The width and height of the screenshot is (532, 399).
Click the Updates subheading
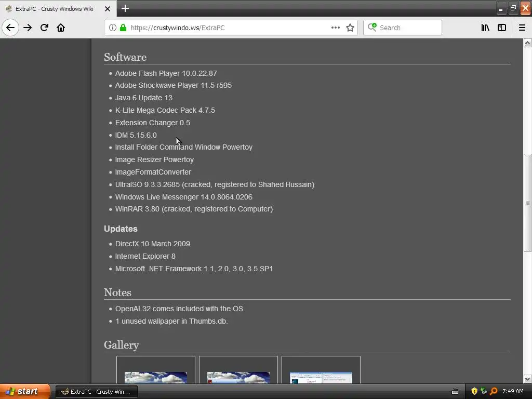pos(121,229)
